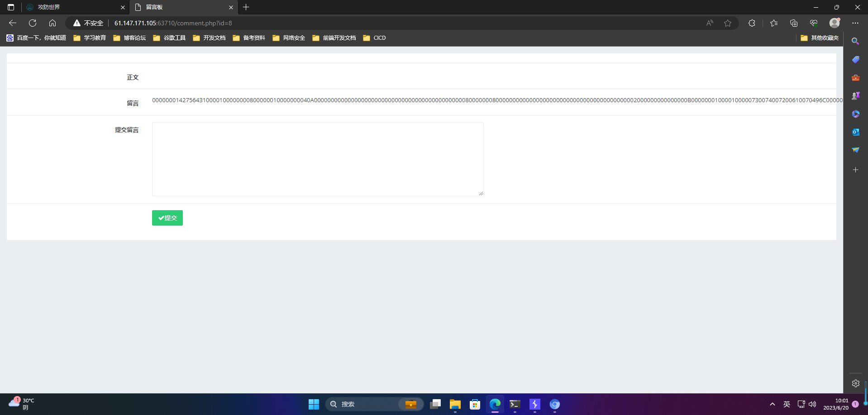Expand the 博客论坛 bookmark folder
This screenshot has height=415, width=868.
(129, 38)
